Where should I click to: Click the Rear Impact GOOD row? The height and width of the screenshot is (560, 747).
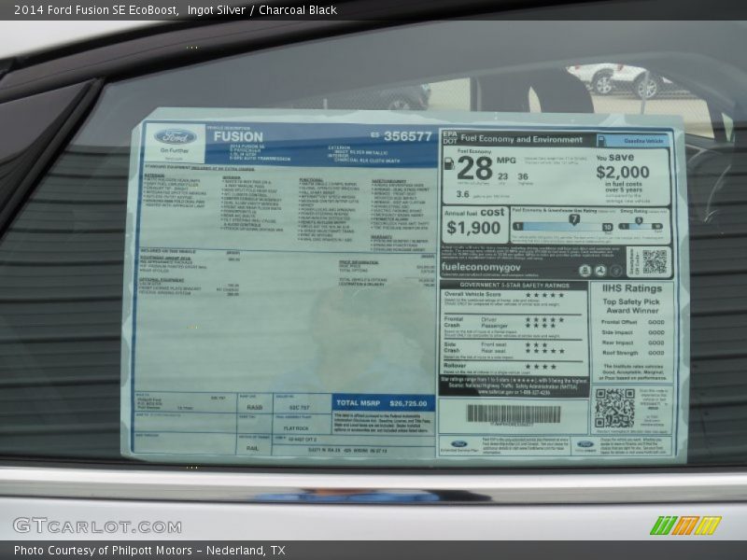coord(633,343)
